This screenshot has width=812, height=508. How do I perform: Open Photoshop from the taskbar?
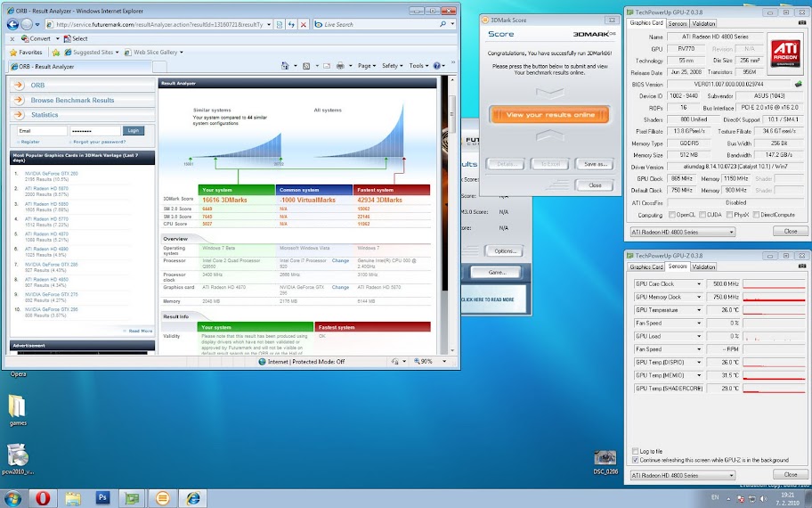102,499
